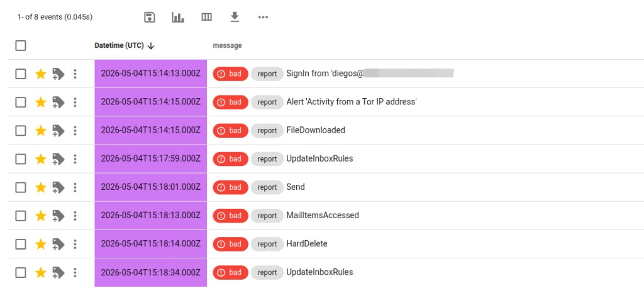Tick the FileDownloaded row checkbox
This screenshot has height=298, width=644.
click(21, 131)
